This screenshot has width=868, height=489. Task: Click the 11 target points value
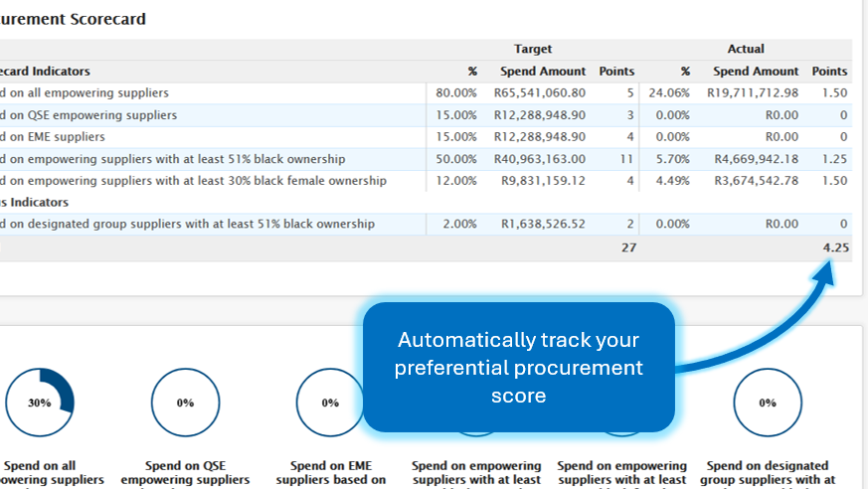(x=626, y=159)
